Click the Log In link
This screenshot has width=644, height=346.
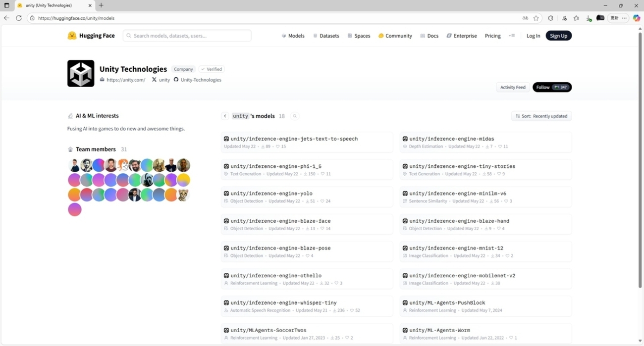533,36
